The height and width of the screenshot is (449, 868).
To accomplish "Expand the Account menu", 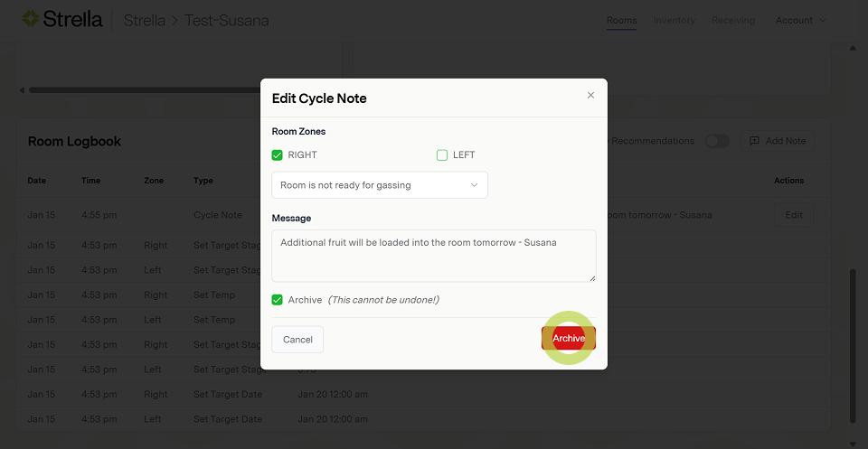I will 800,20.
